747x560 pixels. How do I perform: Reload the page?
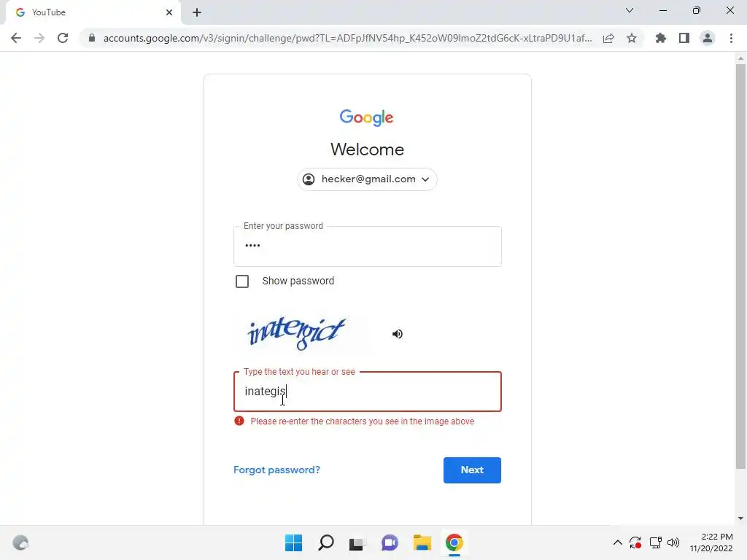pyautogui.click(x=63, y=38)
